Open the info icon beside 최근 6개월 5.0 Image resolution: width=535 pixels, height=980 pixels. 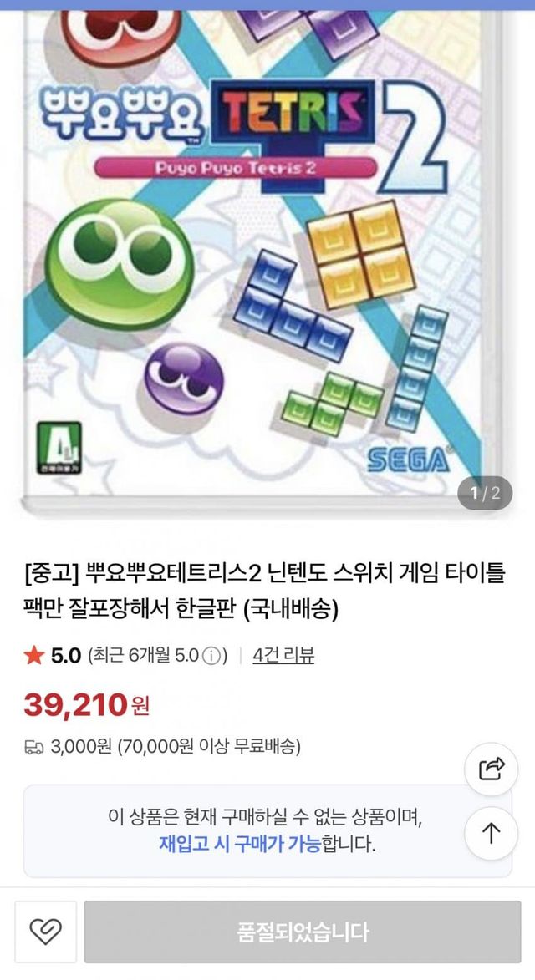[212, 656]
